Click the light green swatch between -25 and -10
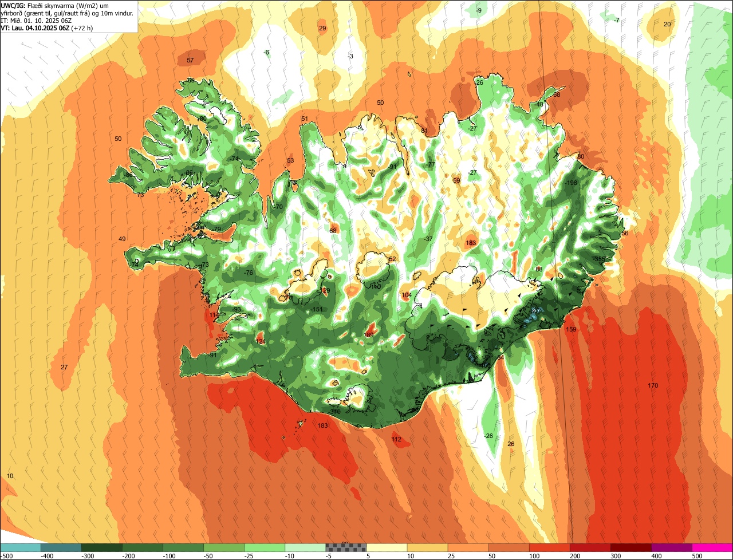Image resolution: width=733 pixels, height=560 pixels. pos(265,548)
